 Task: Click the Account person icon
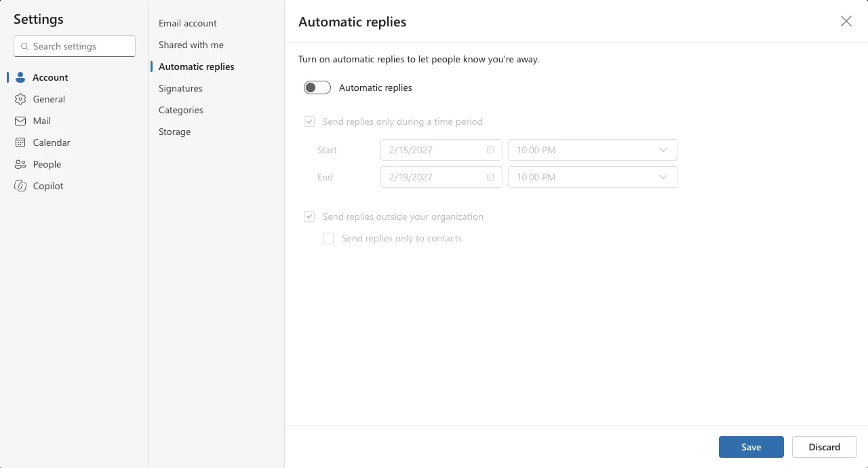coord(20,77)
